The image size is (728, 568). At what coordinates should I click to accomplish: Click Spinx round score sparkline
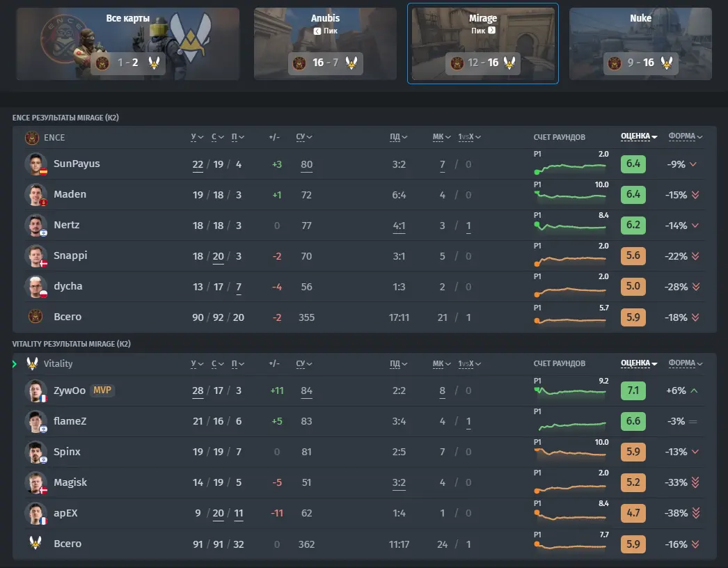[x=571, y=452]
